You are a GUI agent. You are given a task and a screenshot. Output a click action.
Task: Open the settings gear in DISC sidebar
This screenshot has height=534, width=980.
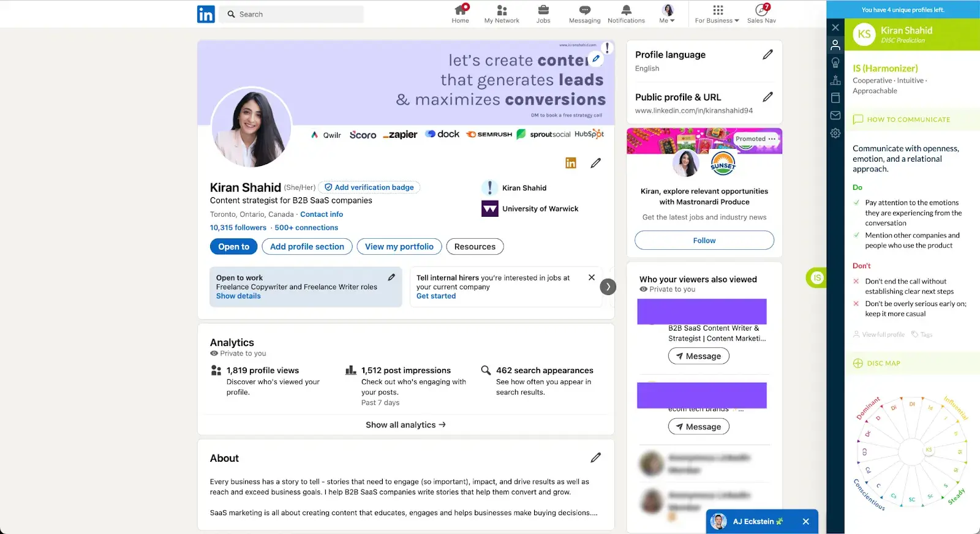tap(835, 133)
